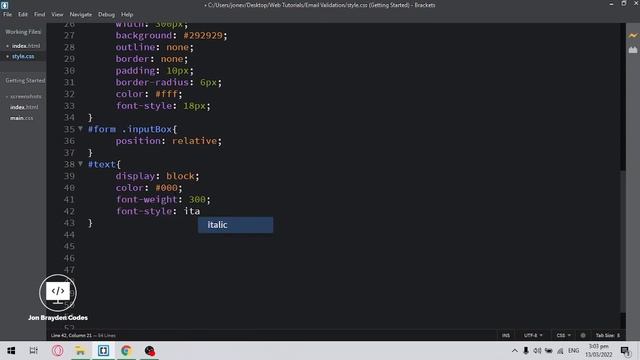Open the notification center icon
The height and width of the screenshot is (360, 640).
pos(625,351)
